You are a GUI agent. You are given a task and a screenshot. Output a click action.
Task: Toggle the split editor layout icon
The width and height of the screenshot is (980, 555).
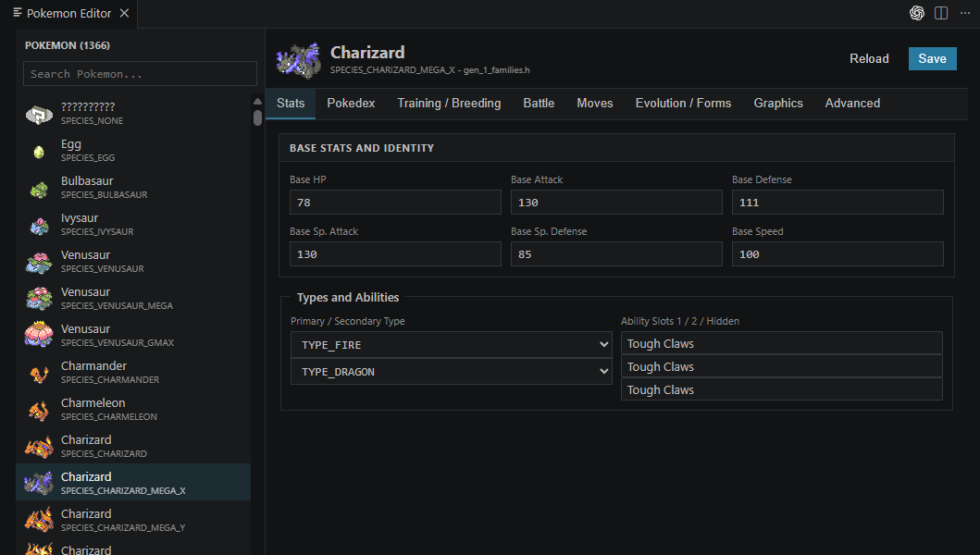point(940,13)
